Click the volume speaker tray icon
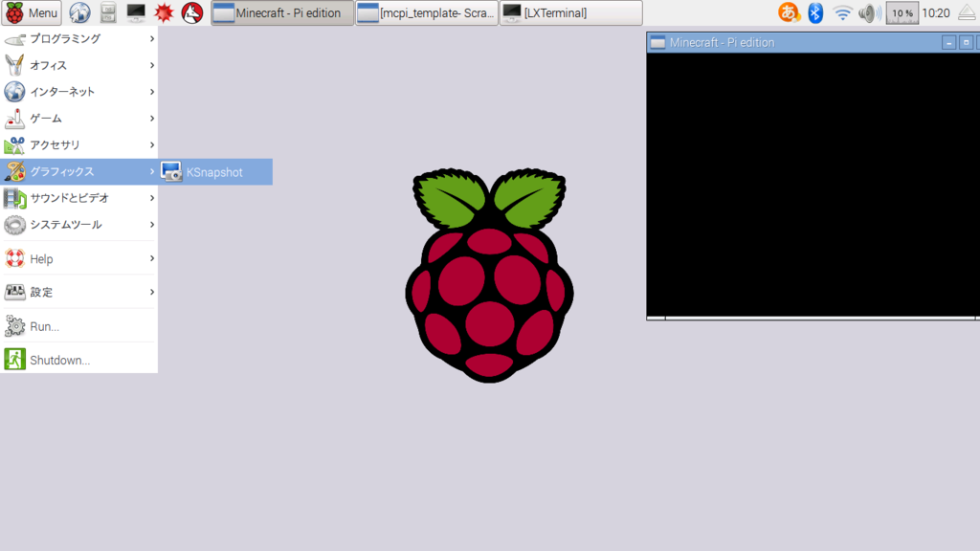 (x=869, y=12)
